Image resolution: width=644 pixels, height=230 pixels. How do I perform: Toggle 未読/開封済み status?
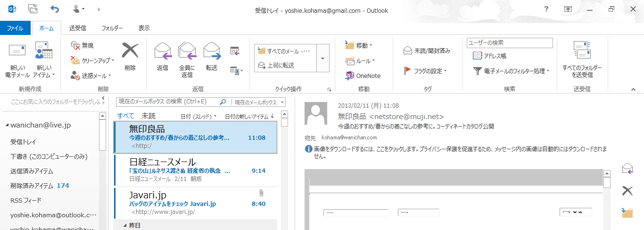[427, 51]
